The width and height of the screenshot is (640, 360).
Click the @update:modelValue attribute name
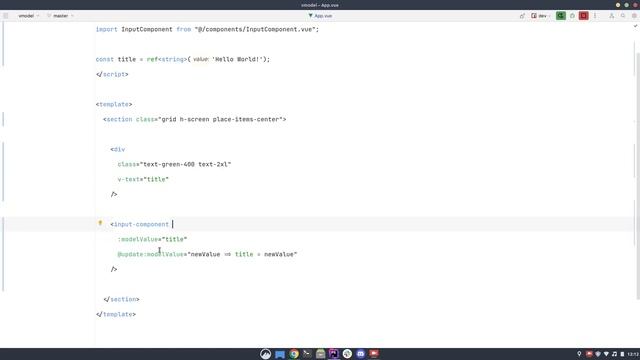[150, 254]
